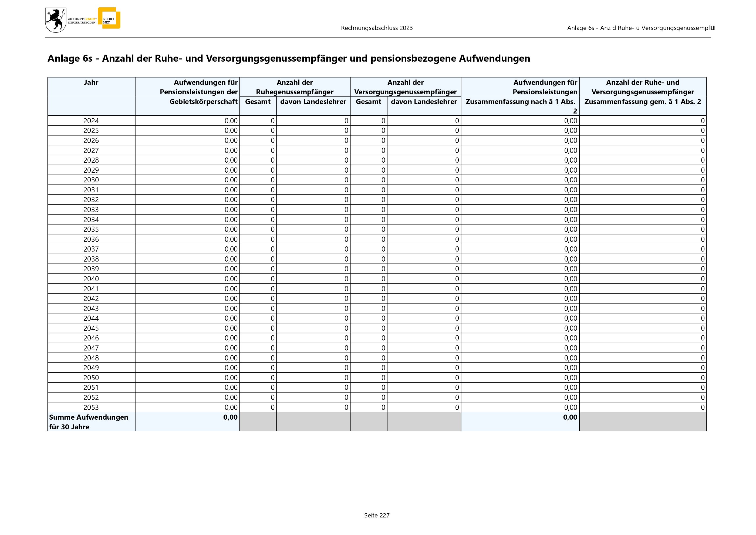The height and width of the screenshot is (535, 756).
Task: Click the lion coat of arms logo
Action: (x=56, y=21)
